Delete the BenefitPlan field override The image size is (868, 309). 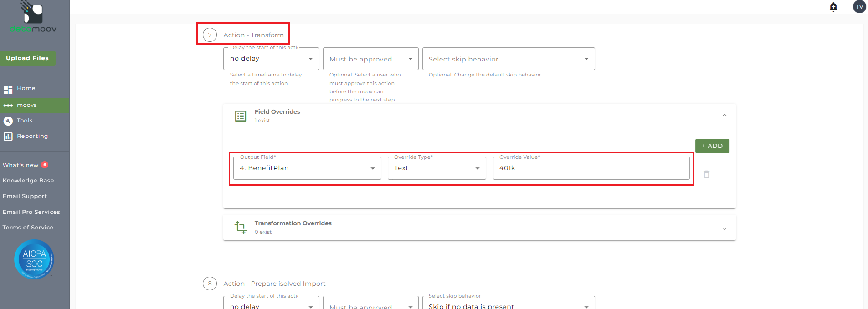(706, 174)
